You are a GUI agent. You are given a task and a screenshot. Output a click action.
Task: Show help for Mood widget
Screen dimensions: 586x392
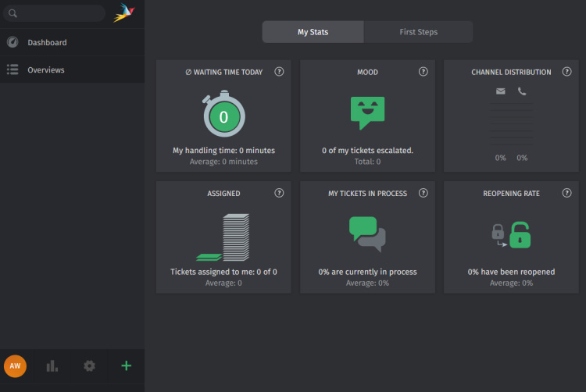click(x=423, y=72)
